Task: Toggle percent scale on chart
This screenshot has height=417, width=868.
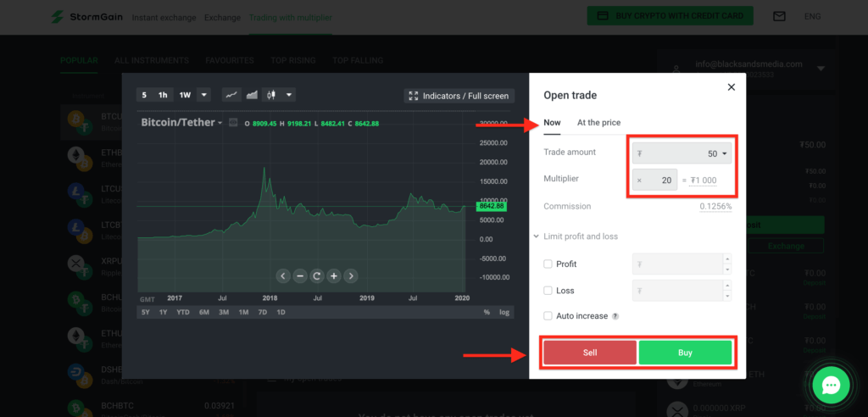Action: coord(487,313)
